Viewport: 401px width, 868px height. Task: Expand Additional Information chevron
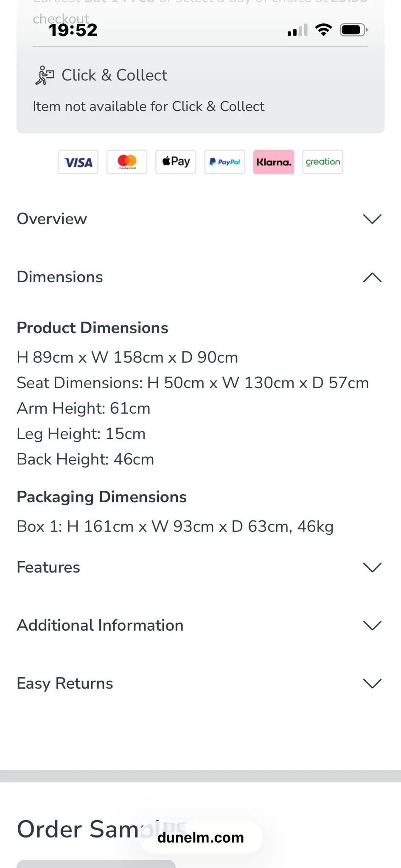coord(372,626)
